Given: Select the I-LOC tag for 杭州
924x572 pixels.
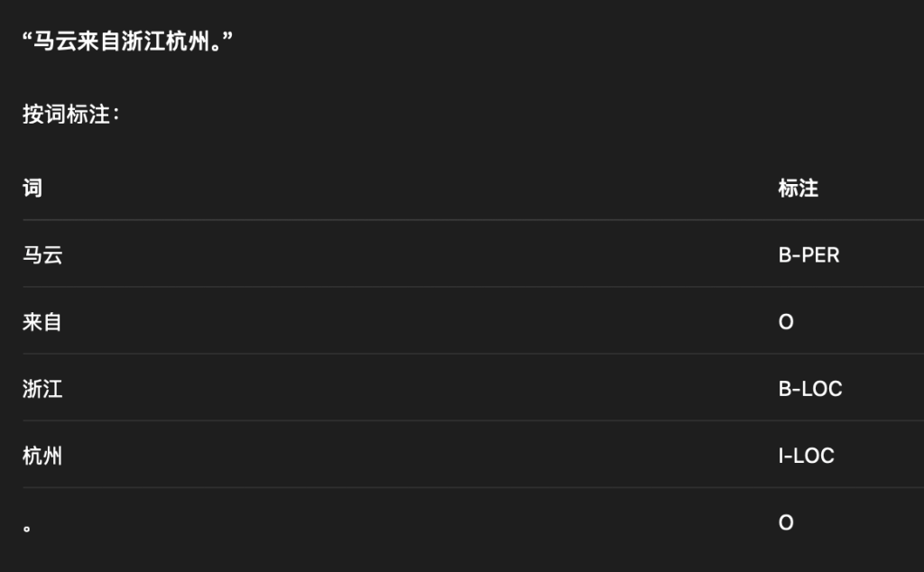Looking at the screenshot, I should point(806,456).
